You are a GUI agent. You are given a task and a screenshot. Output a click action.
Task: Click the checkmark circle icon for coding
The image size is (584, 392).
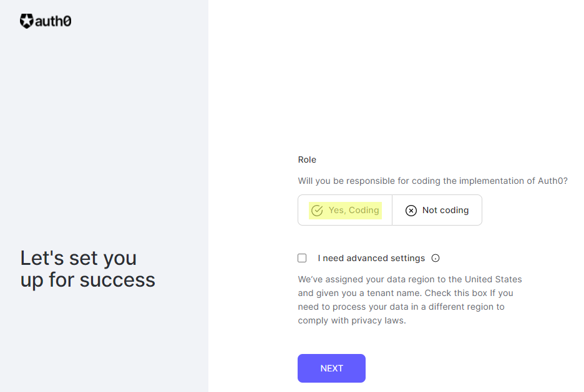(317, 211)
